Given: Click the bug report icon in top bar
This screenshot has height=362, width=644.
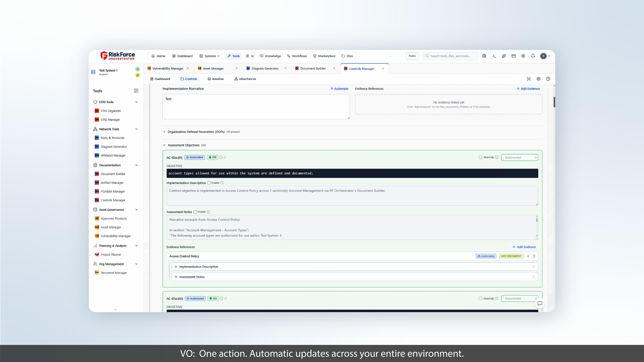Looking at the screenshot, I should [x=484, y=56].
